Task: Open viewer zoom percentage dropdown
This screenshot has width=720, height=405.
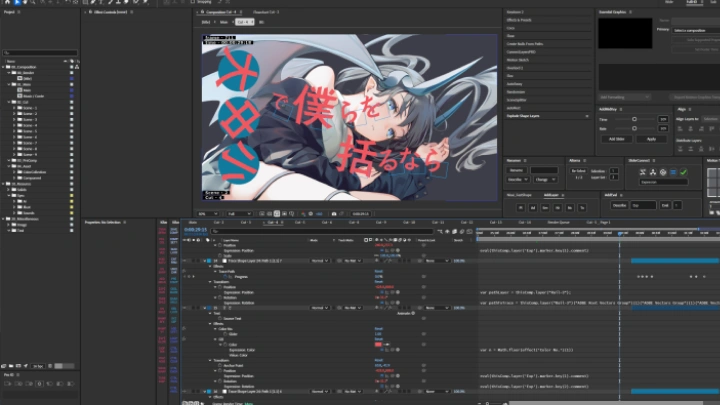Action: coord(208,214)
